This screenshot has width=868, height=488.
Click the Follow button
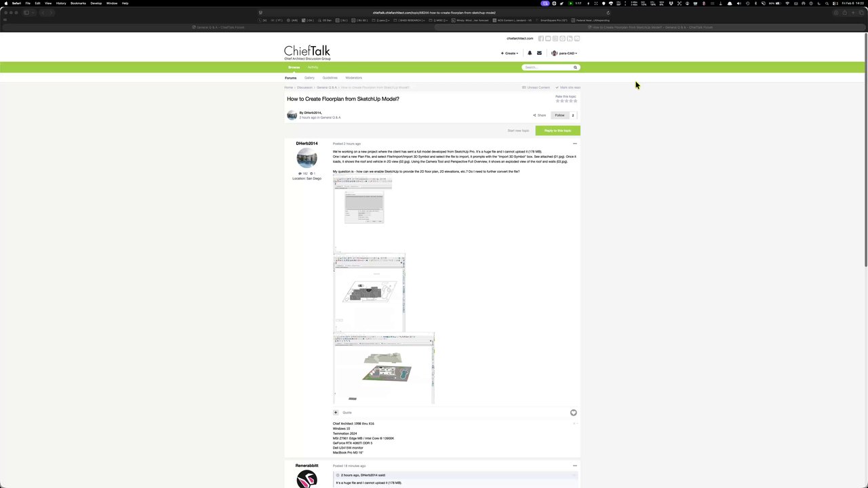(559, 115)
